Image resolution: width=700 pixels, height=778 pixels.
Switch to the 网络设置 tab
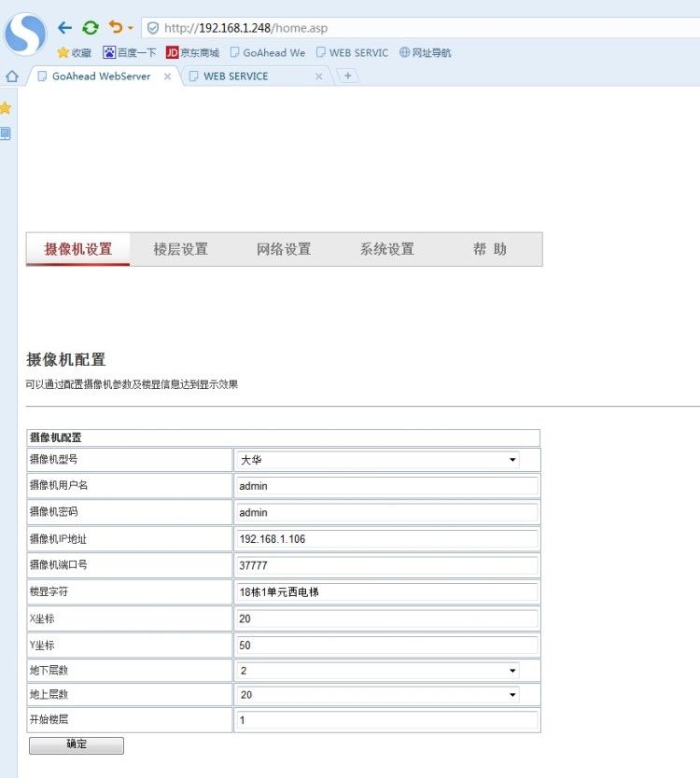pyautogui.click(x=284, y=249)
